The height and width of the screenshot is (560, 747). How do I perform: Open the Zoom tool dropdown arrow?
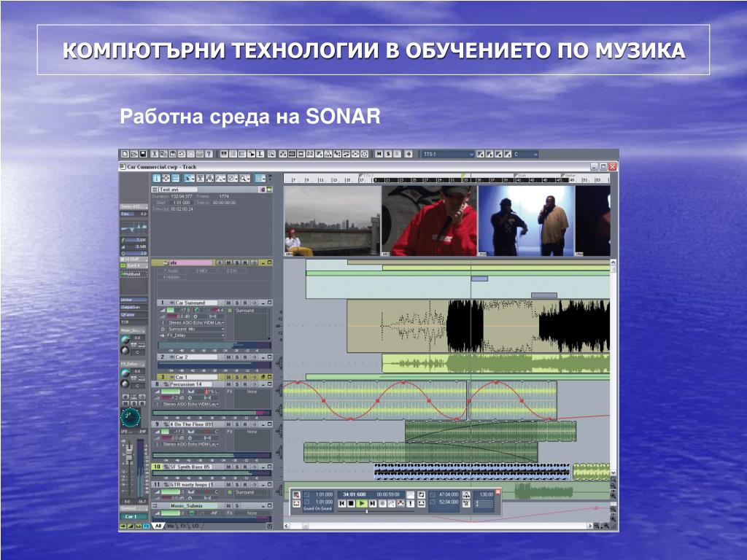click(x=249, y=179)
